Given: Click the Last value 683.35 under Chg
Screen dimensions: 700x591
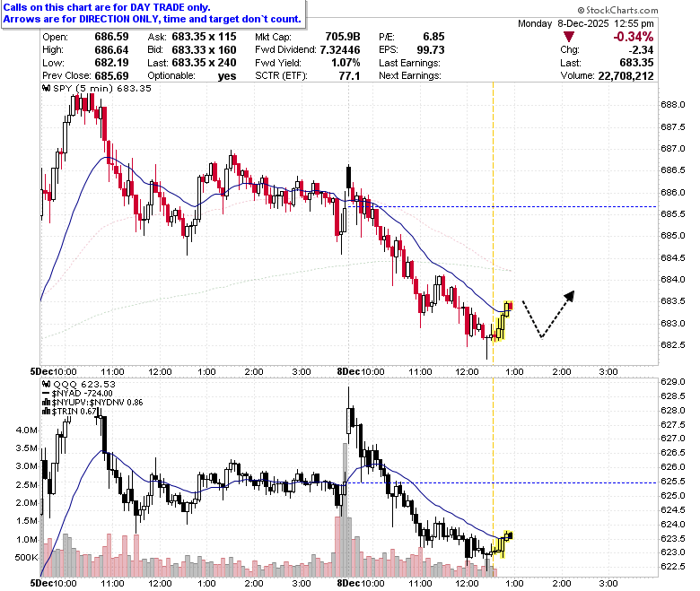Looking at the screenshot, I should (x=636, y=63).
